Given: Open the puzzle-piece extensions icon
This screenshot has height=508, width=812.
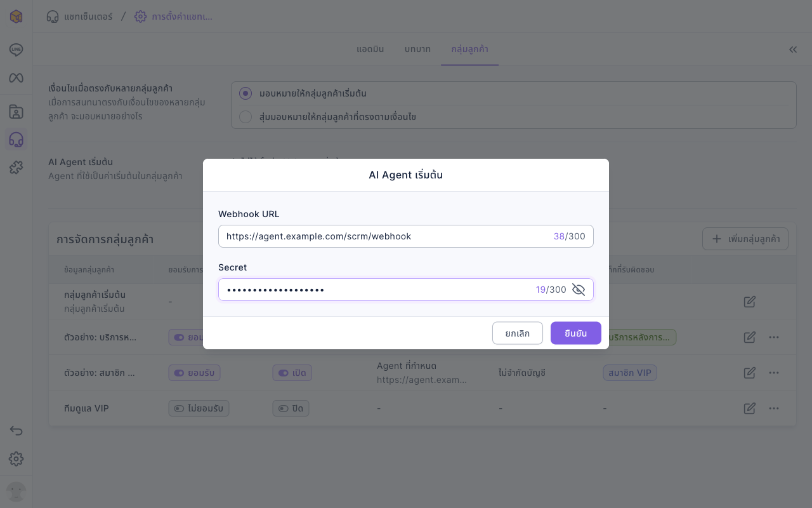Looking at the screenshot, I should [x=16, y=168].
